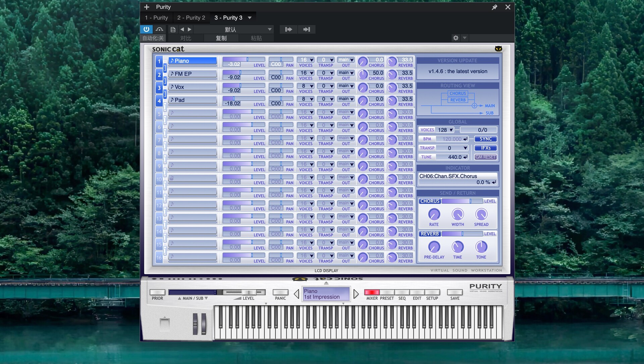This screenshot has width=644, height=364.
Task: Select the next Purity preset triangle
Action: tap(356, 294)
